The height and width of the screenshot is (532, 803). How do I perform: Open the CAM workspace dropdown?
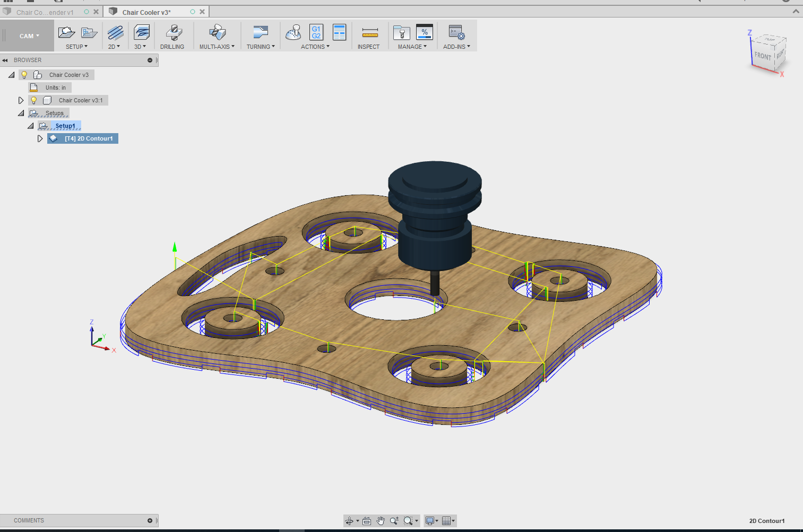pyautogui.click(x=29, y=36)
